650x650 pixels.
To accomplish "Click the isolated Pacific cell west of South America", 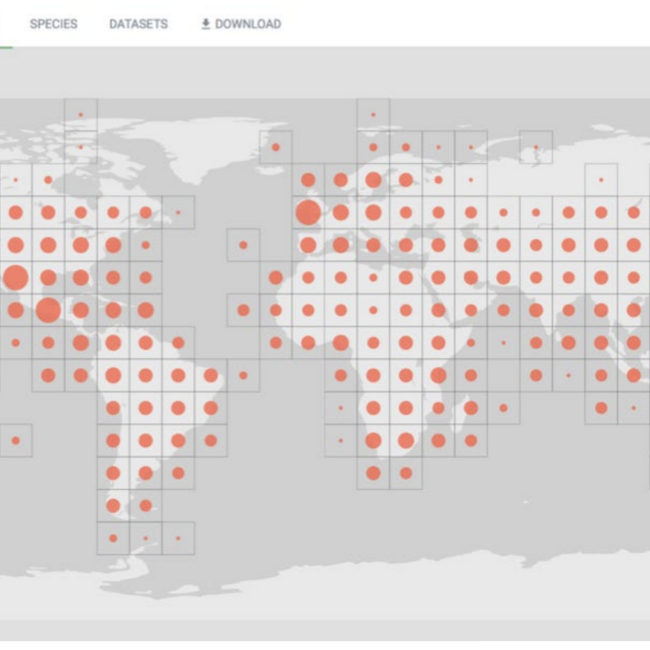I will (15, 440).
